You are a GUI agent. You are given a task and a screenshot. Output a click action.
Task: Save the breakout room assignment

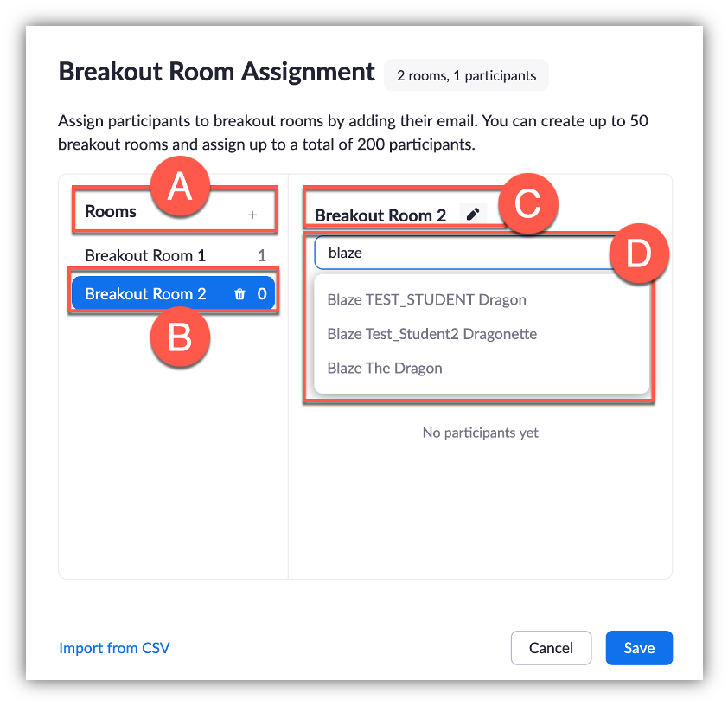[x=639, y=648]
